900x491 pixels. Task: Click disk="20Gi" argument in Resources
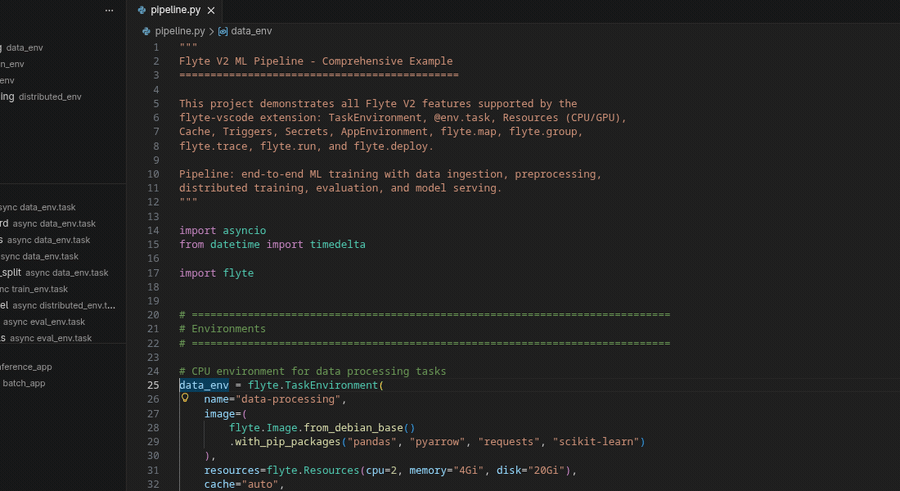tap(530, 470)
